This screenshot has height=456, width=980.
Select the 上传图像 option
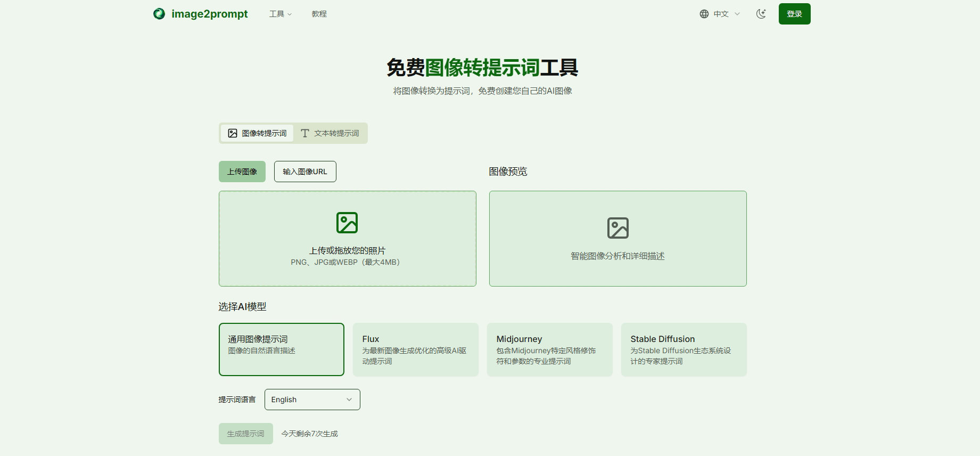(x=242, y=172)
